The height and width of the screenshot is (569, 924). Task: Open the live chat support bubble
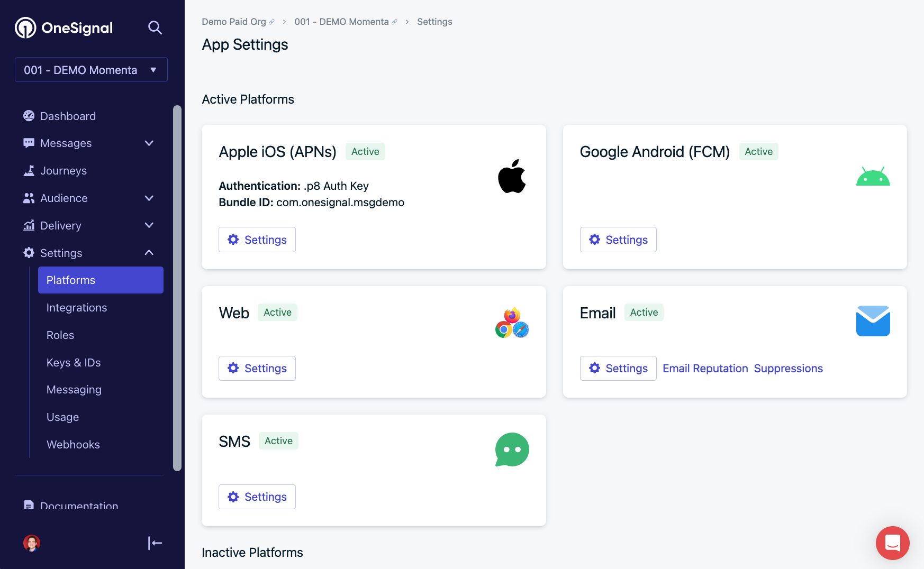pos(893,543)
